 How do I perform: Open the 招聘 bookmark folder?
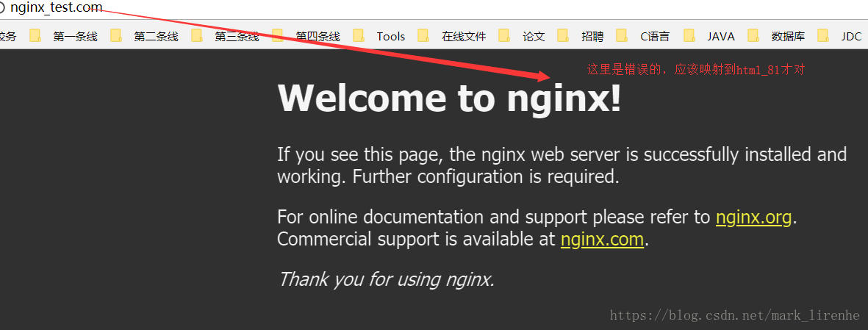(581, 37)
